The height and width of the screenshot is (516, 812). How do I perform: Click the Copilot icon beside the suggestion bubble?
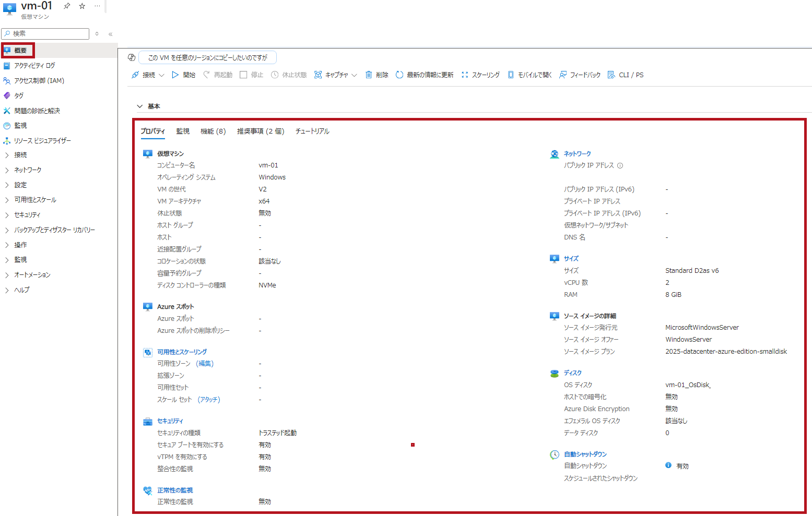coord(132,57)
